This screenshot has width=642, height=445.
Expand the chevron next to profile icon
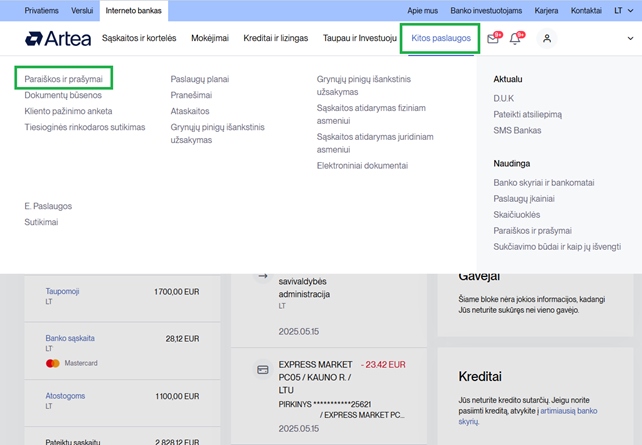(630, 38)
